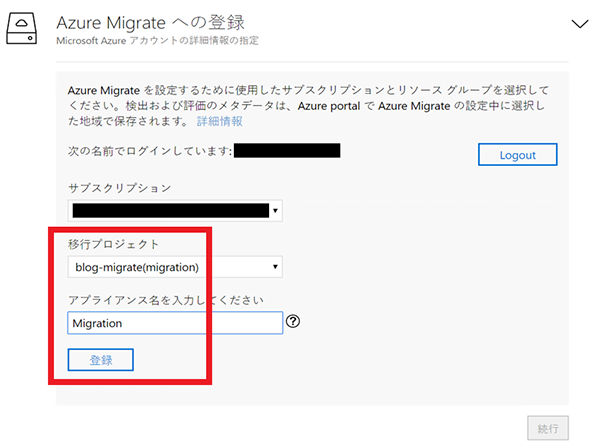Click the サブスクリプション label

120,188
